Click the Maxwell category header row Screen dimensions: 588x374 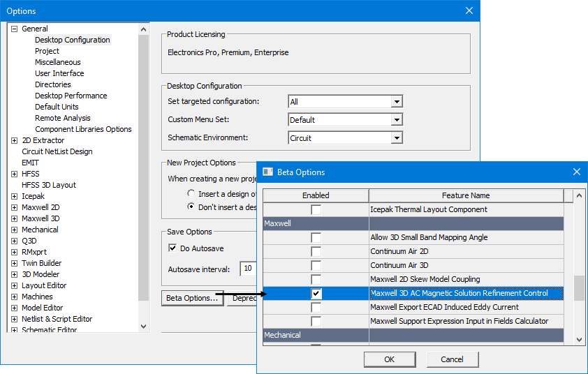pos(413,224)
